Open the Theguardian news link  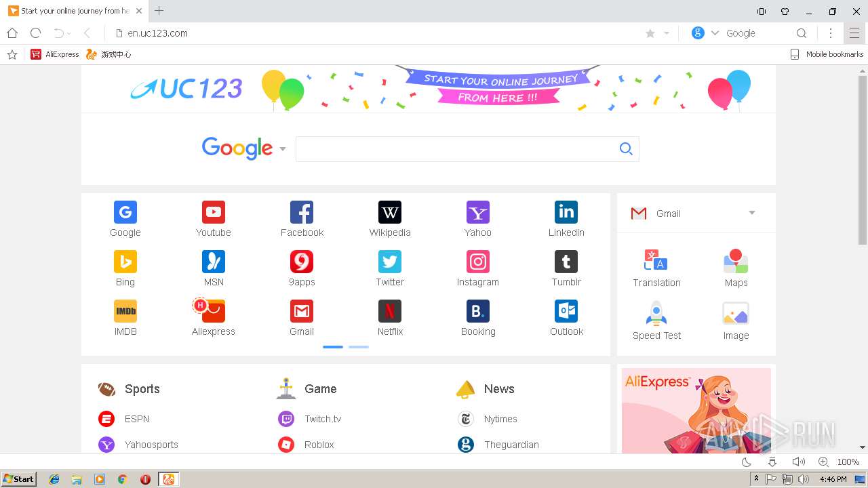coord(498,445)
